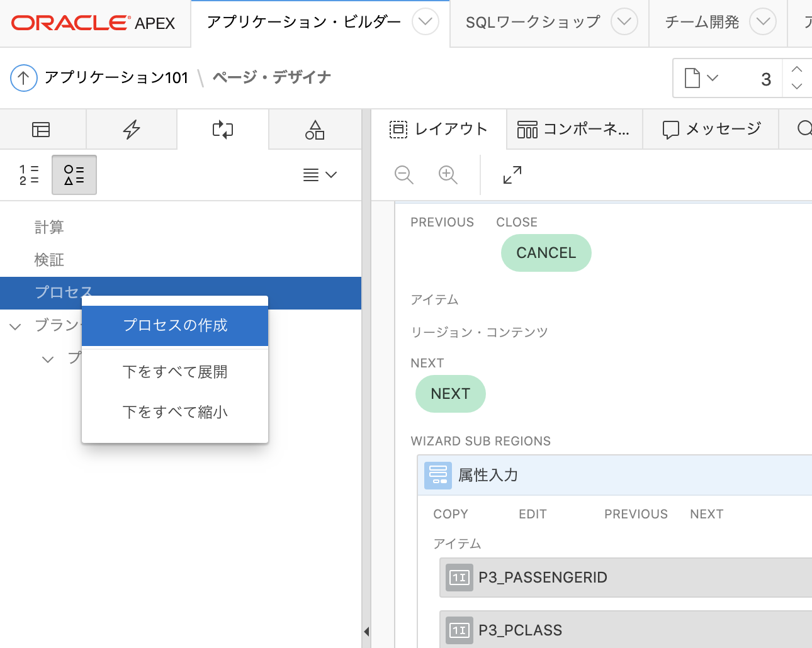Expand the SQLワークショップ dropdown arrow
812x648 pixels.
pyautogui.click(x=624, y=22)
